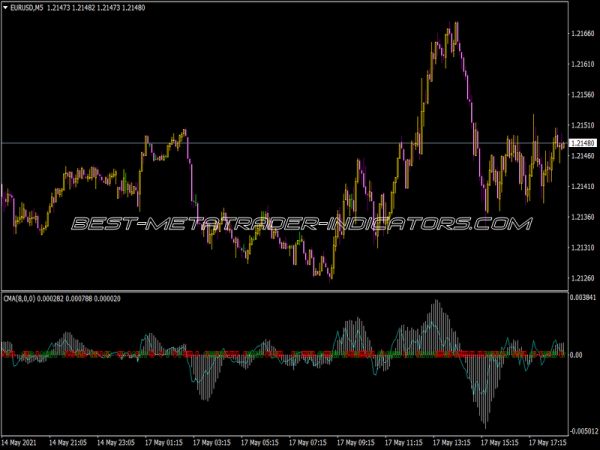The image size is (600, 450).
Task: Select the 17 May 09:15 time label
Action: click(x=357, y=441)
